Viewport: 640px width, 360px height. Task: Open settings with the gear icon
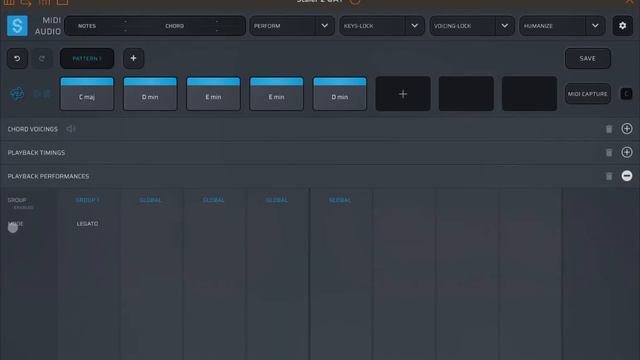(x=622, y=26)
